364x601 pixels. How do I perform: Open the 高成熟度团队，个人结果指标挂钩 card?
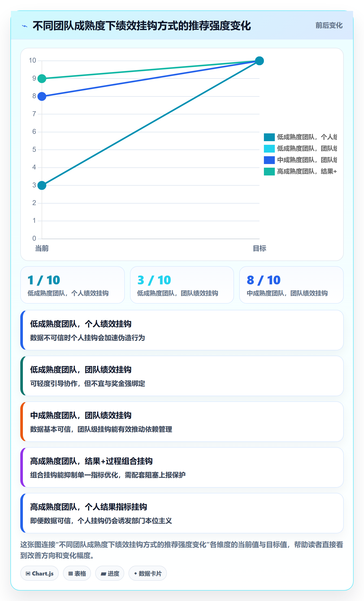[182, 513]
